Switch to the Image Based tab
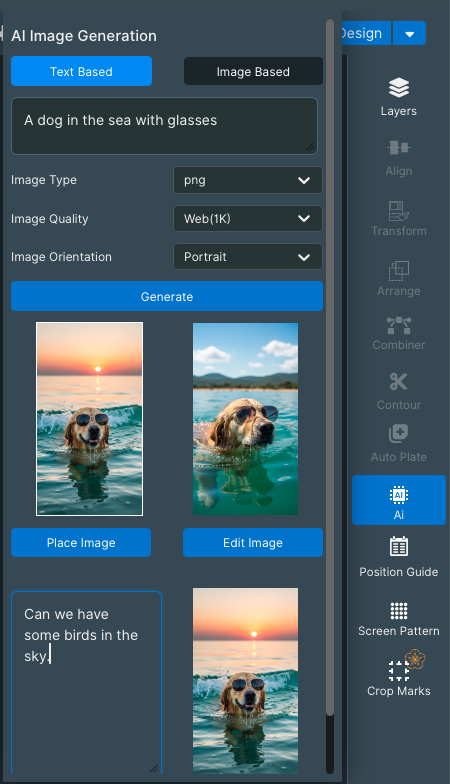Viewport: 450px width, 784px height. point(253,72)
